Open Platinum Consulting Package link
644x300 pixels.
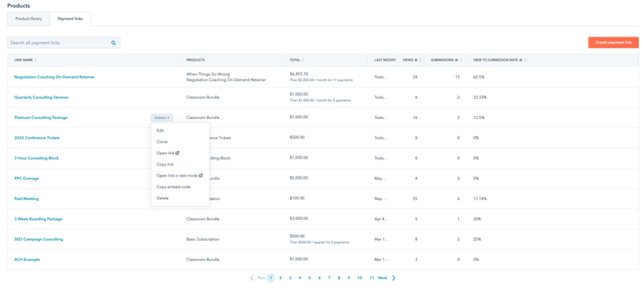(40, 117)
